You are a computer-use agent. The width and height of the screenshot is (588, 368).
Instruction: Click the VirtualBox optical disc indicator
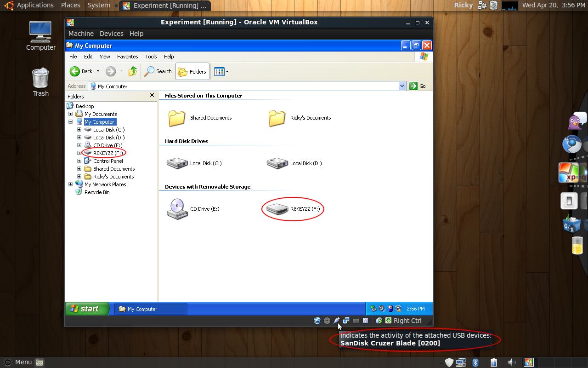[x=327, y=321]
